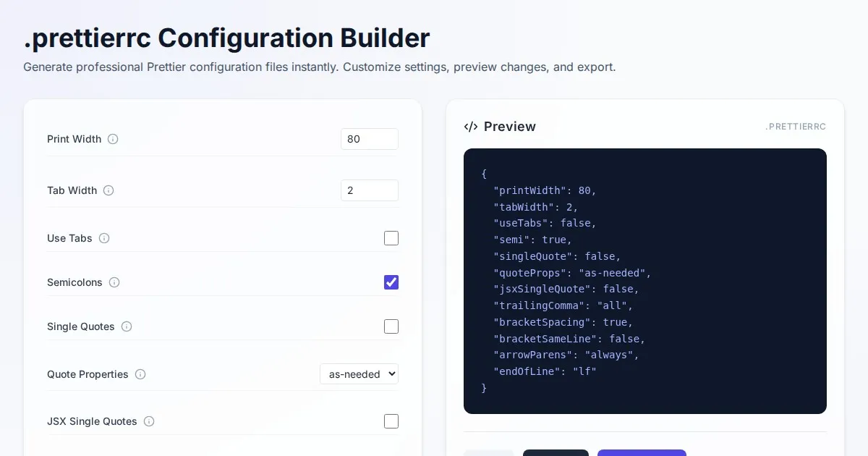The image size is (868, 456).
Task: Focus the Tab Width input field
Action: [369, 190]
